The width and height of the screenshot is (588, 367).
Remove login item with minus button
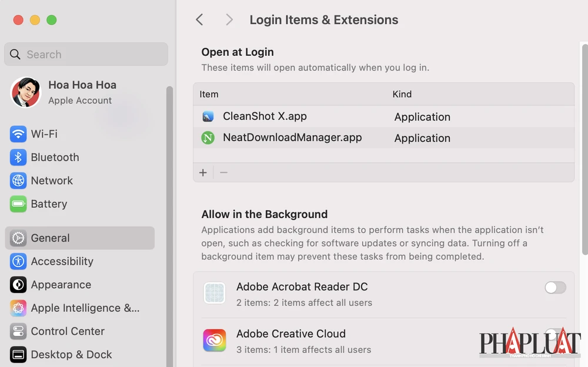(x=223, y=173)
